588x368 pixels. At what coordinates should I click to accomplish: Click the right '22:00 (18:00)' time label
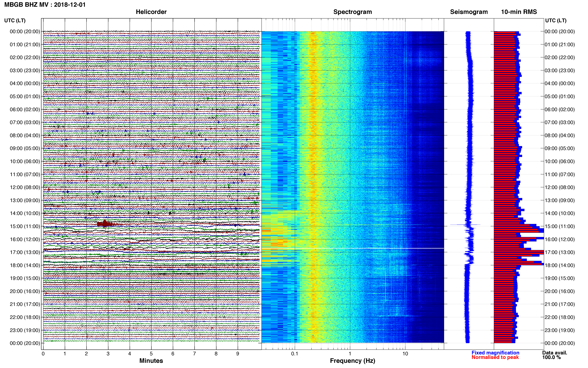click(x=560, y=317)
